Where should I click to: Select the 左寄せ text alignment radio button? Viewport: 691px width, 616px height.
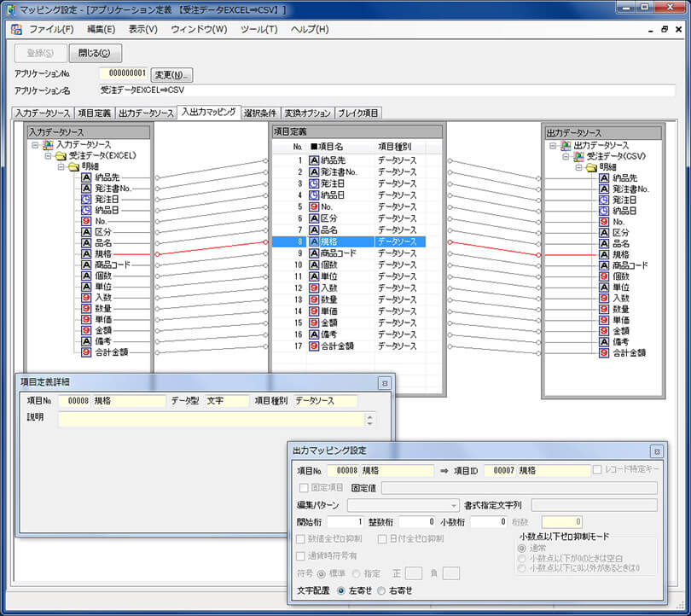[342, 590]
